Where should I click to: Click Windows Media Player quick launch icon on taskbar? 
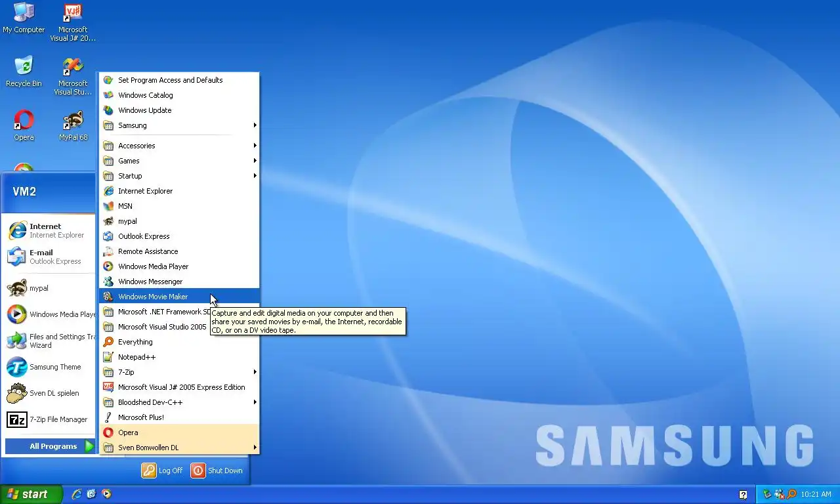coord(106,494)
